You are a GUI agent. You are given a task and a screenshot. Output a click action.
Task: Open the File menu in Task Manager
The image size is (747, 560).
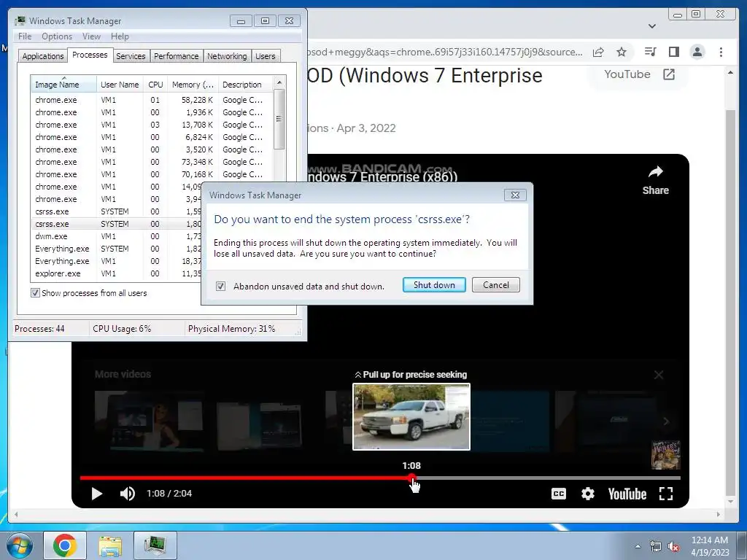pos(25,36)
